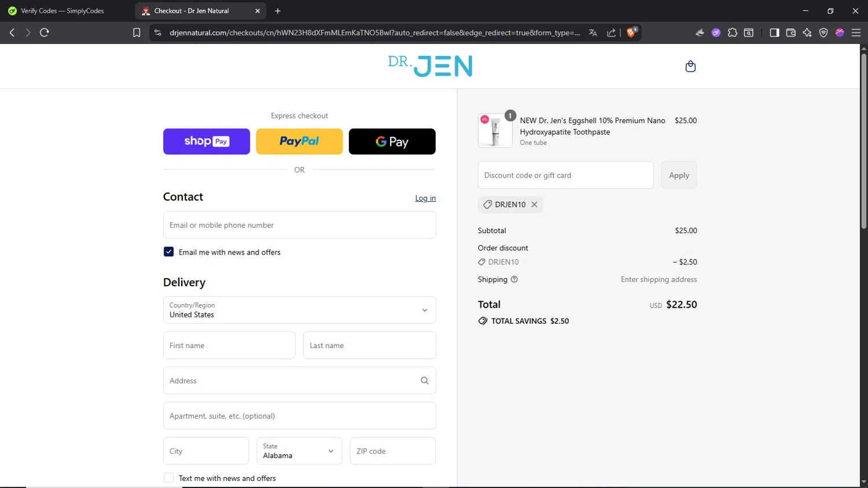The height and width of the screenshot is (488, 868).
Task: Click the page vertical scrollbar
Action: pyautogui.click(x=863, y=142)
